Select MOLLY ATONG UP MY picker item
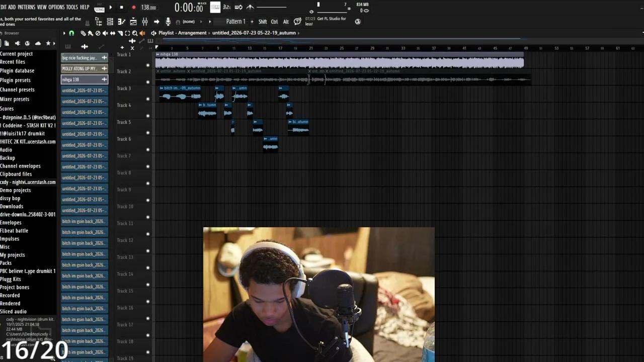 point(84,68)
